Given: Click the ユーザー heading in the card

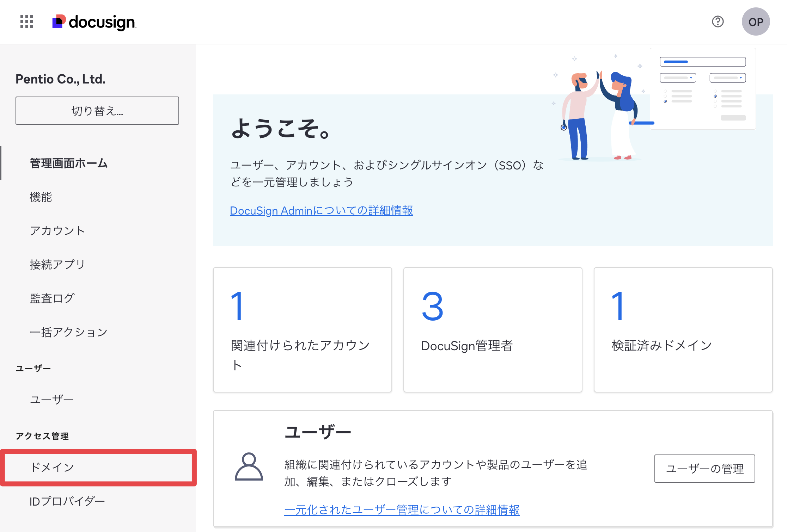Looking at the screenshot, I should pyautogui.click(x=318, y=432).
